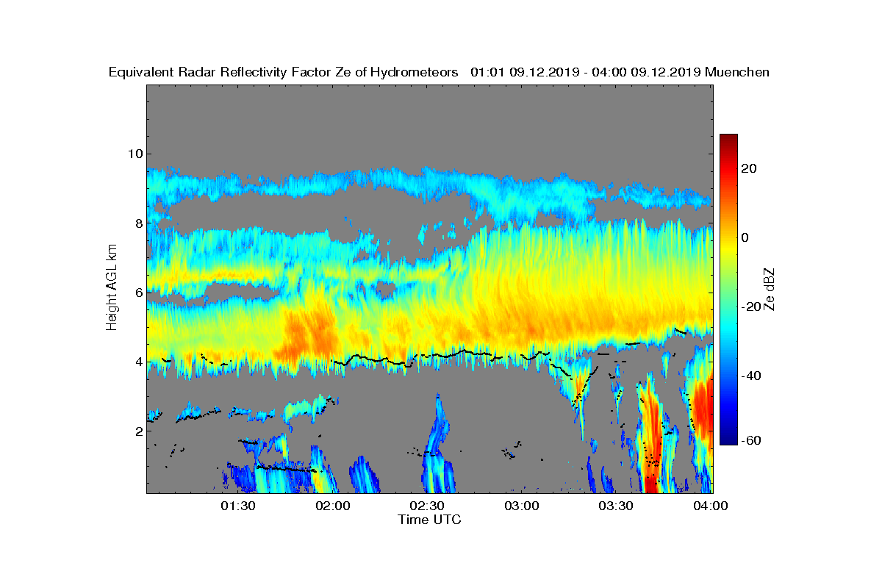This screenshot has width=882, height=588.
Task: Click the height tick label 2
Action: (137, 431)
